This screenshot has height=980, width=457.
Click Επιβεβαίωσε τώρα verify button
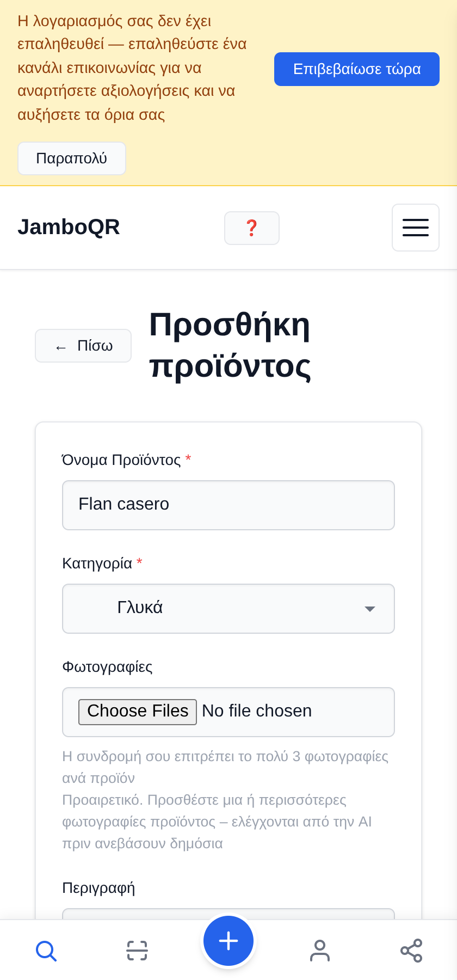pos(357,69)
